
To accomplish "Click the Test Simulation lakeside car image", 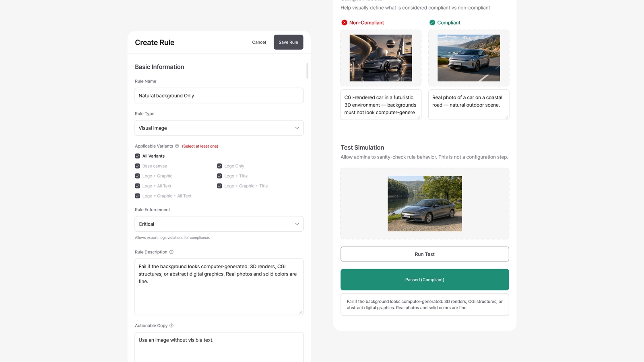I will (425, 204).
